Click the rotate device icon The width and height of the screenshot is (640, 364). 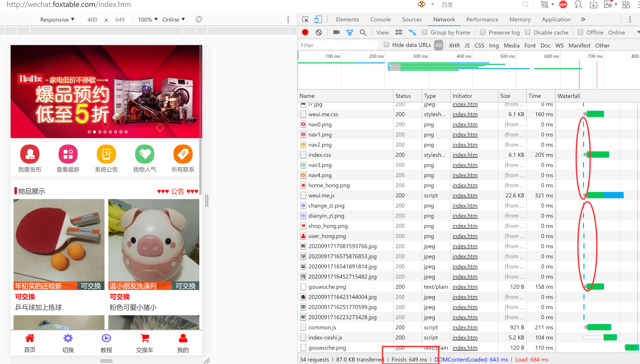coord(199,19)
